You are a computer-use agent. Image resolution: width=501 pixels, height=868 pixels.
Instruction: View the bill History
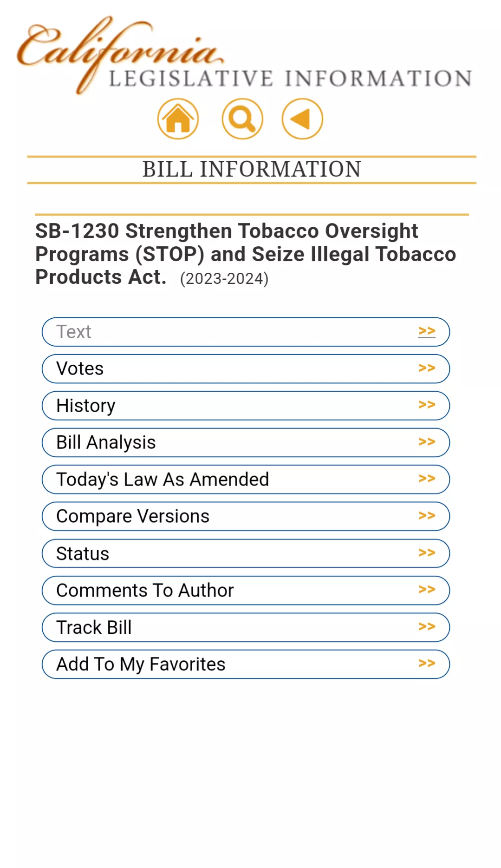point(86,406)
